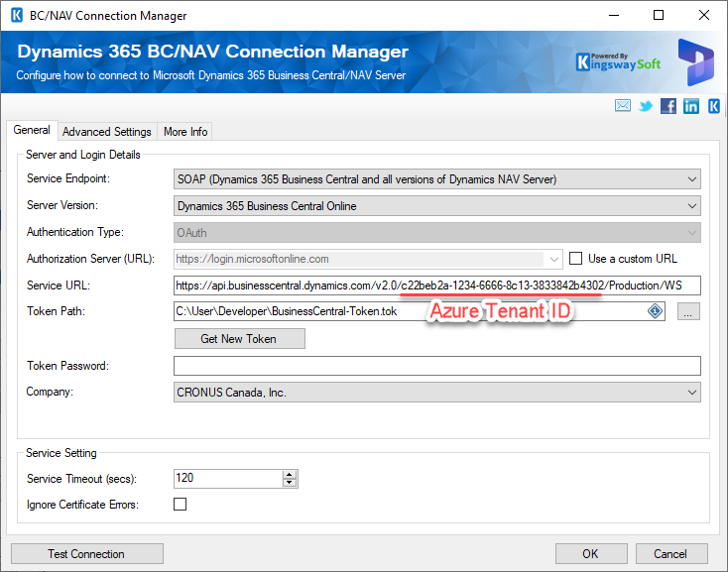This screenshot has height=572, width=728.
Task: Increase Service Timeout with the up arrow
Action: click(x=290, y=474)
